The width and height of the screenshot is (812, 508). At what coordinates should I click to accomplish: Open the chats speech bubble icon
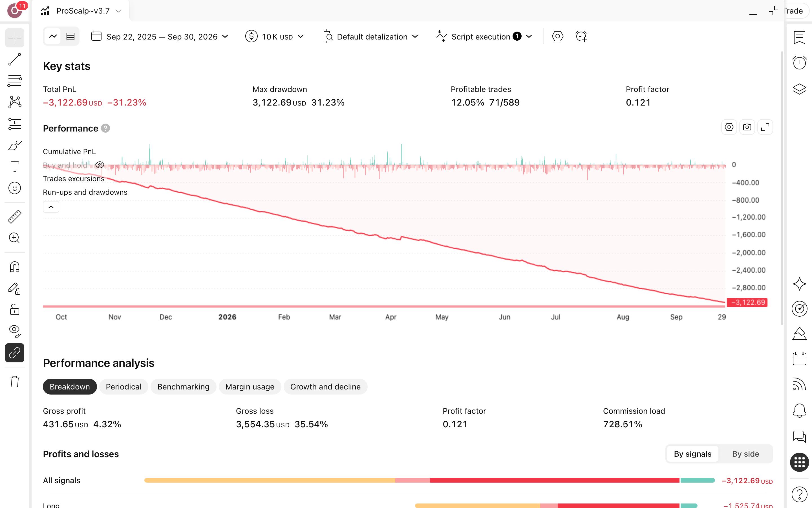click(799, 436)
